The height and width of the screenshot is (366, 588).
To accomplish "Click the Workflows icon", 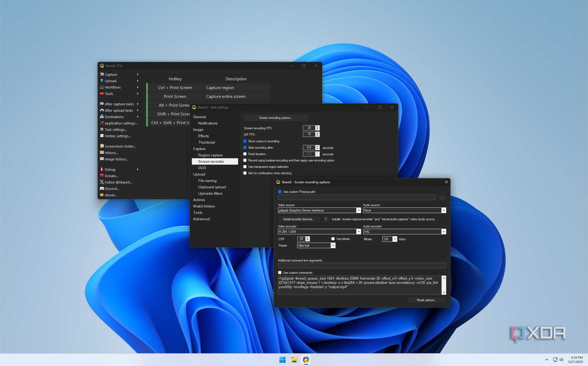I will [102, 87].
